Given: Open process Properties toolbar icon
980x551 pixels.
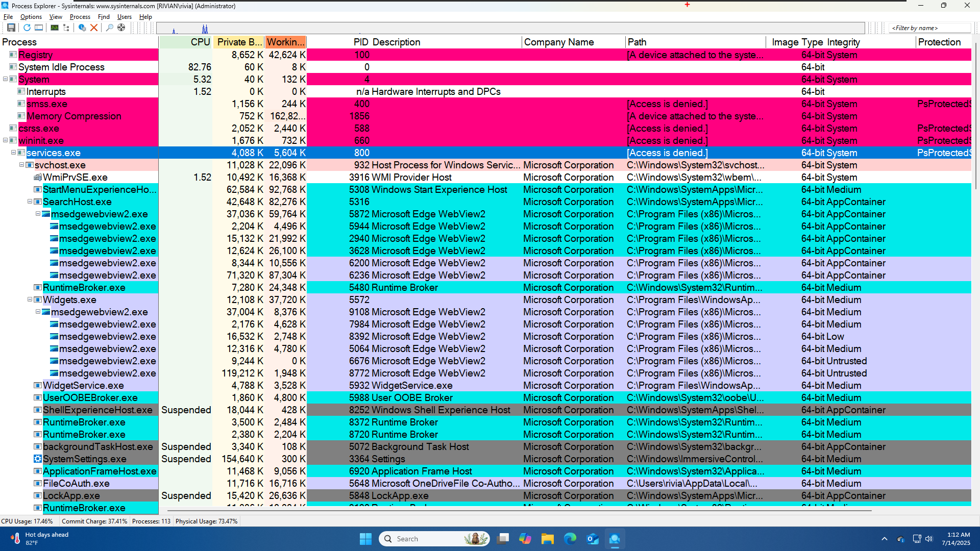Looking at the screenshot, I should 82,28.
